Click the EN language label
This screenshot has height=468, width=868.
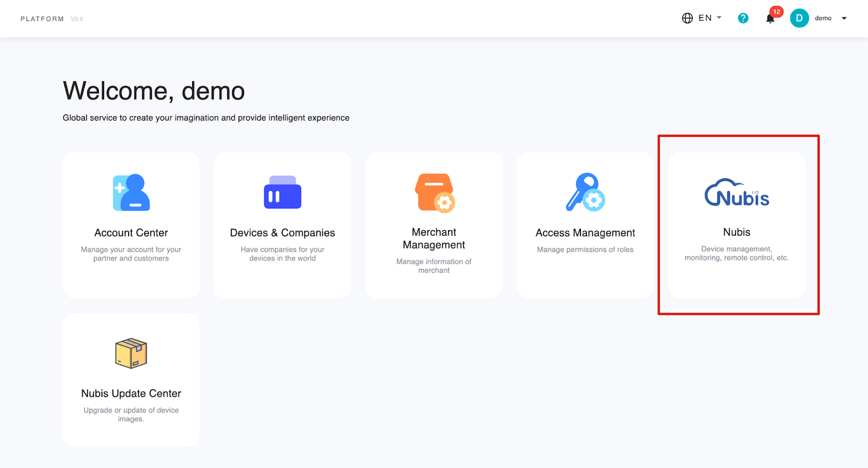coord(705,18)
